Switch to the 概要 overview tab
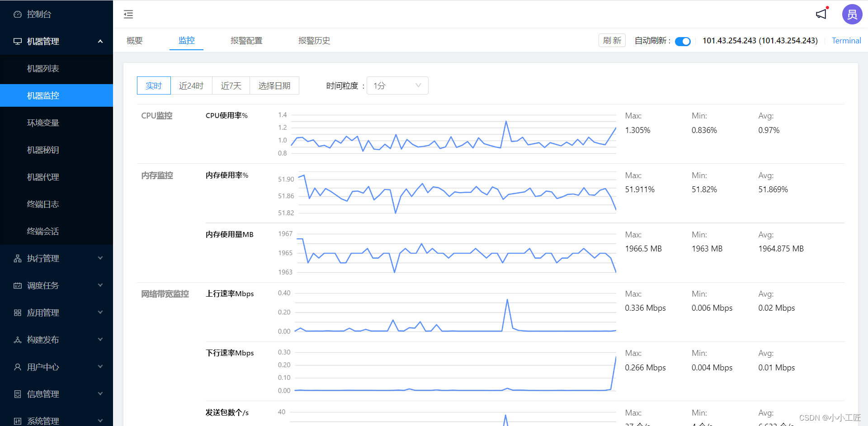The width and height of the screenshot is (868, 426). (x=134, y=40)
